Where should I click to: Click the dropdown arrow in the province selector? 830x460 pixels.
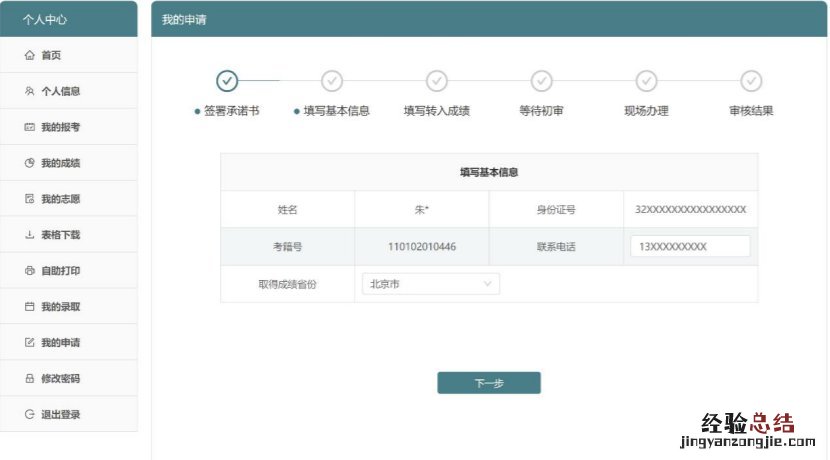488,284
